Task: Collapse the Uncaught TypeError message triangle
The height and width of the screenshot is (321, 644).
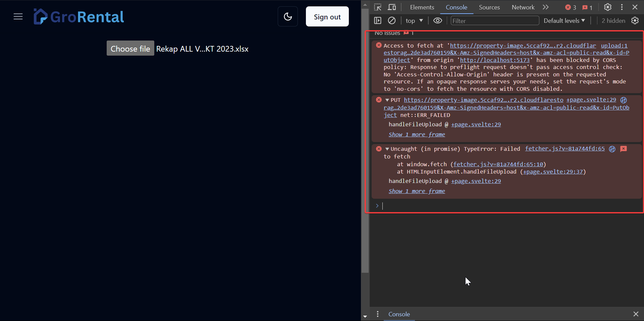Action: 387,149
